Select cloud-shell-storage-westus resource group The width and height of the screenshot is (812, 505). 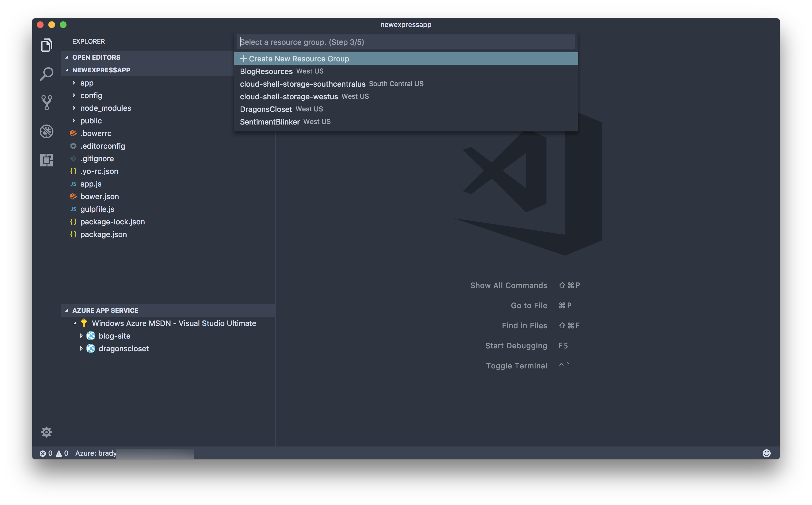406,96
